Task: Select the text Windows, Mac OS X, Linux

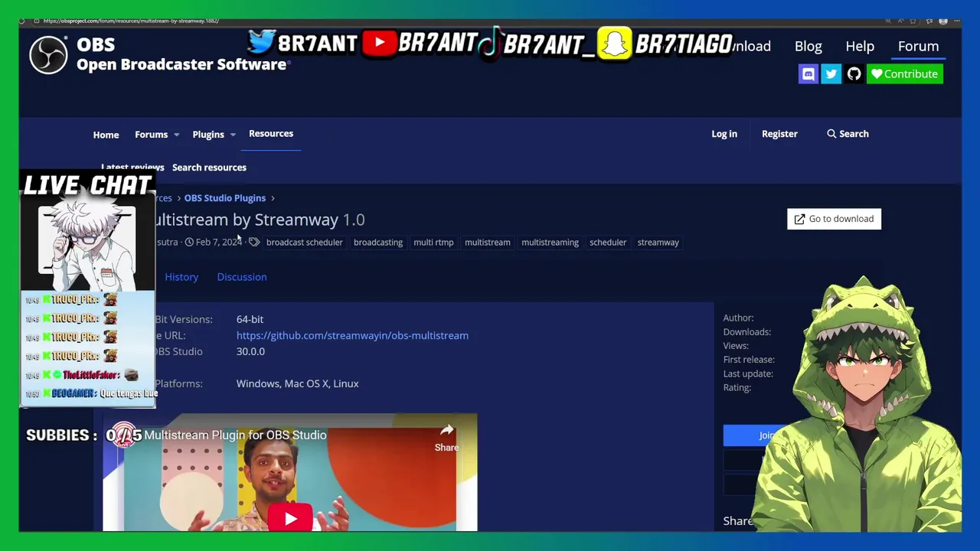Action: tap(297, 383)
